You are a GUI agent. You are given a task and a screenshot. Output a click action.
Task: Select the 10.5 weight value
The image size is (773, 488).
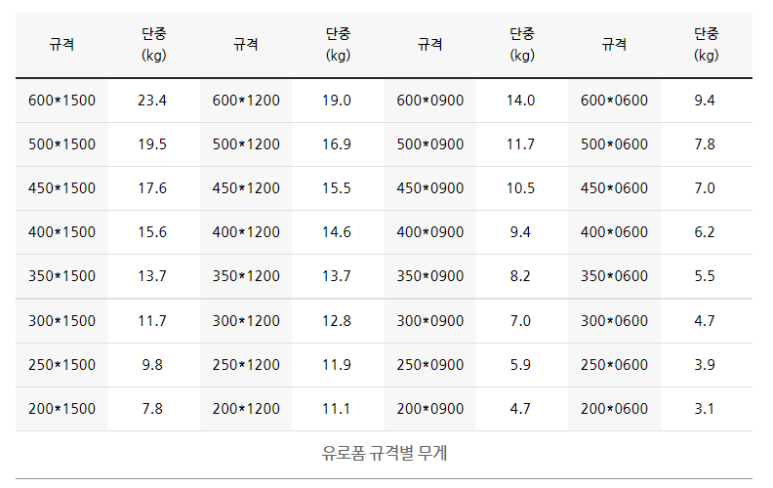coord(521,188)
